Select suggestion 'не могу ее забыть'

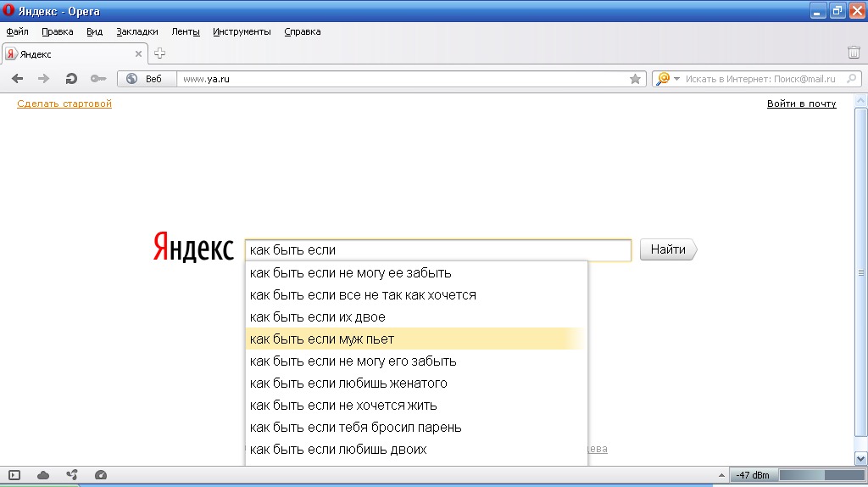416,272
